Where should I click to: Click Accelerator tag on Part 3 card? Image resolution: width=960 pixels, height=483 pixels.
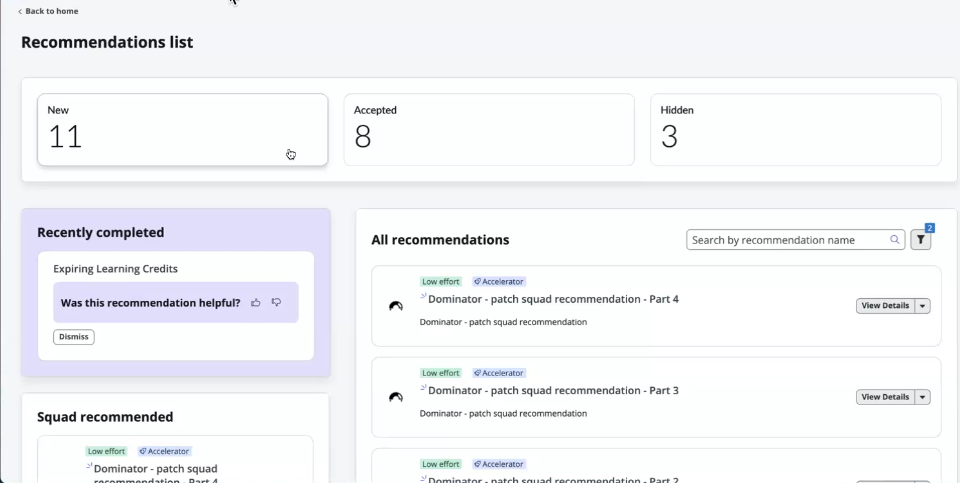pyautogui.click(x=499, y=373)
